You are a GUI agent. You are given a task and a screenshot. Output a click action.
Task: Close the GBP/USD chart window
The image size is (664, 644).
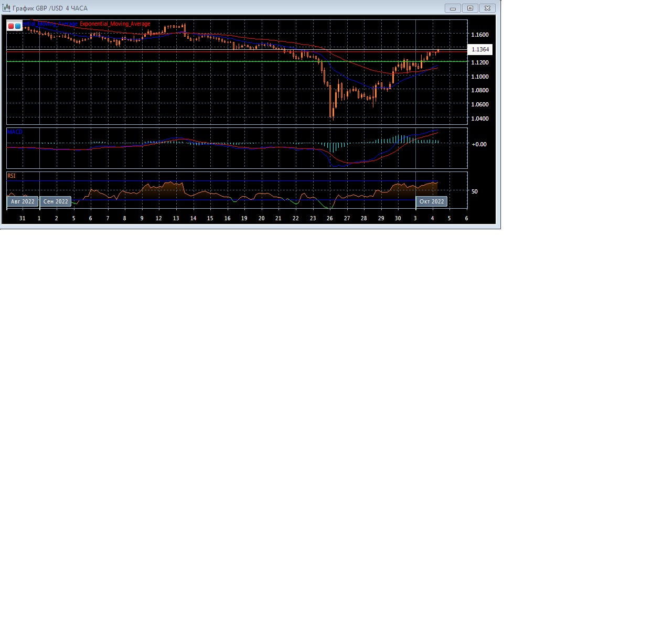click(x=487, y=8)
